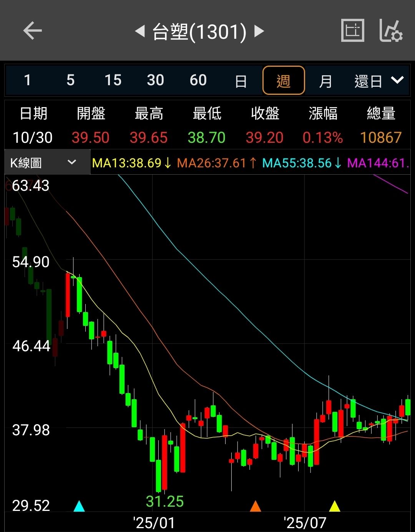This screenshot has width=415, height=532.
Task: Open the 還日 dropdown
Action: 379,81
